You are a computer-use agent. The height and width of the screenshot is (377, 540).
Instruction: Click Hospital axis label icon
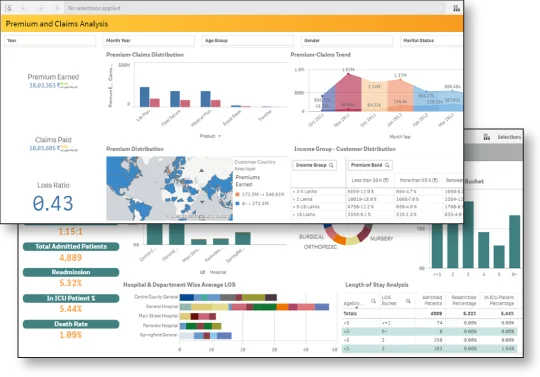(x=202, y=272)
